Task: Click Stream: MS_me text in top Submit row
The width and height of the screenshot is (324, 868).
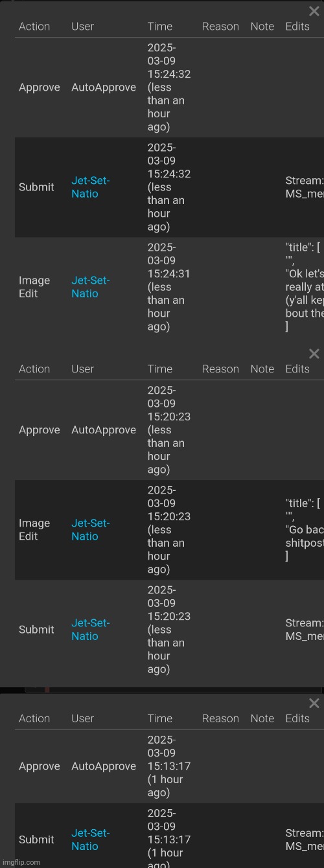Action: [305, 187]
